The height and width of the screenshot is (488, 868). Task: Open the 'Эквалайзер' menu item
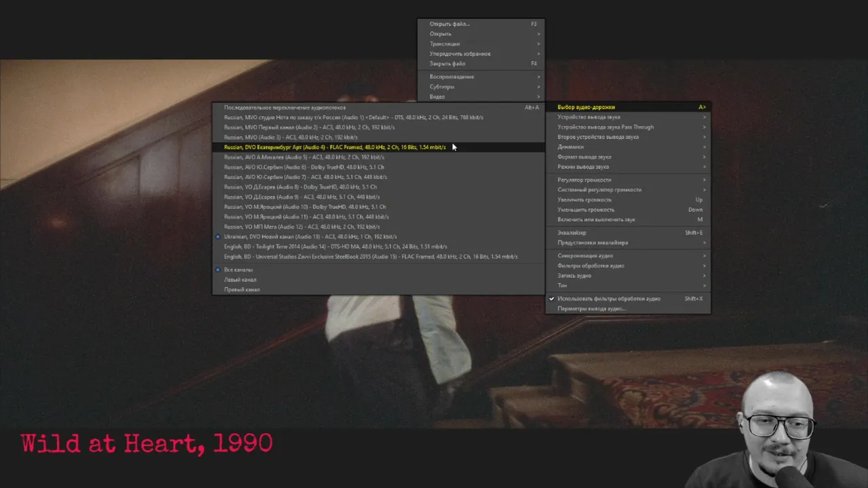[x=629, y=232]
